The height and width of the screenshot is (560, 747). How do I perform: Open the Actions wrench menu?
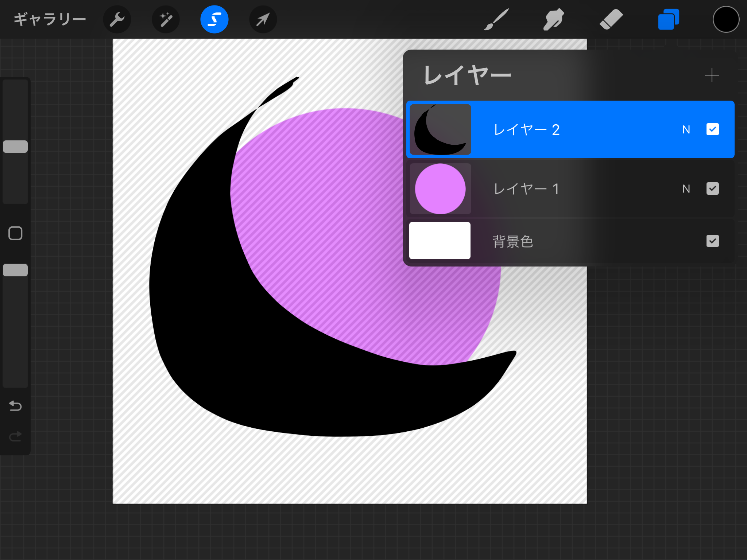(x=117, y=19)
